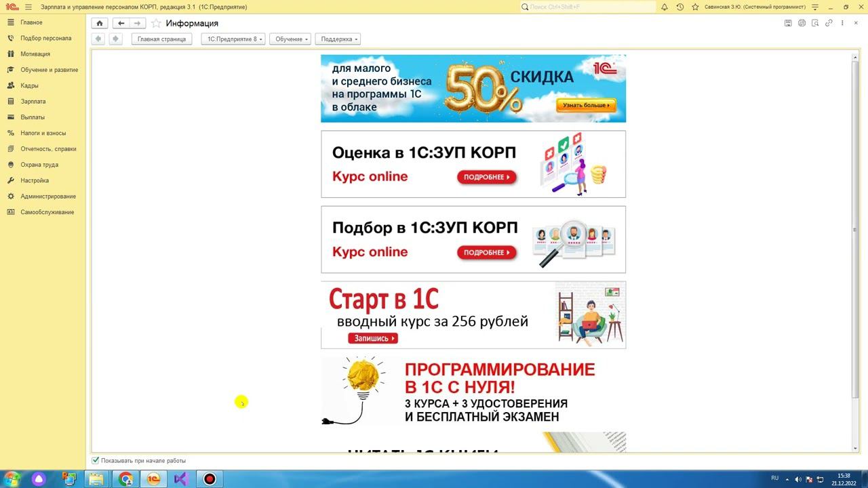Open the three-dot more actions menu

tap(842, 23)
